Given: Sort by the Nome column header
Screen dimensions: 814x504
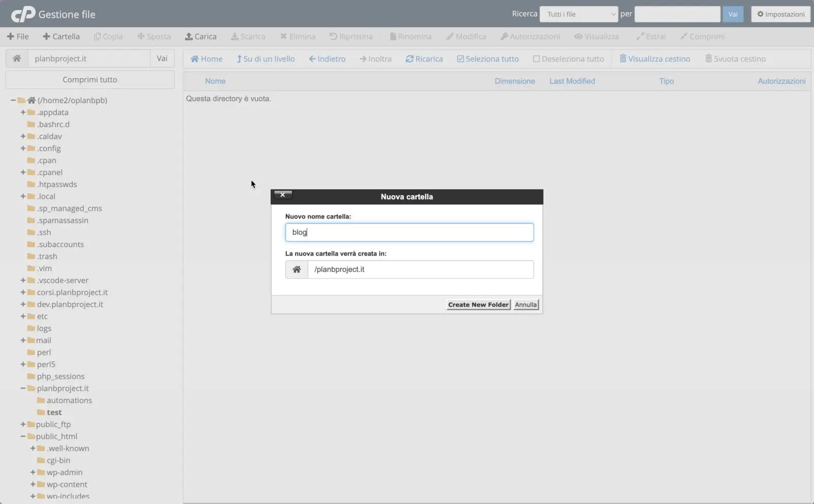Looking at the screenshot, I should [x=215, y=81].
